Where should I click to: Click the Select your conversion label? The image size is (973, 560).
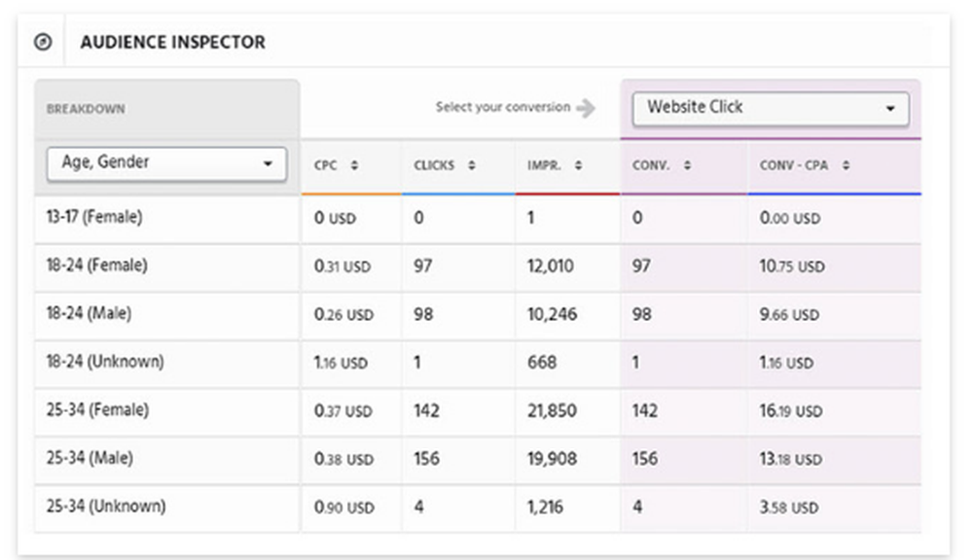[502, 107]
